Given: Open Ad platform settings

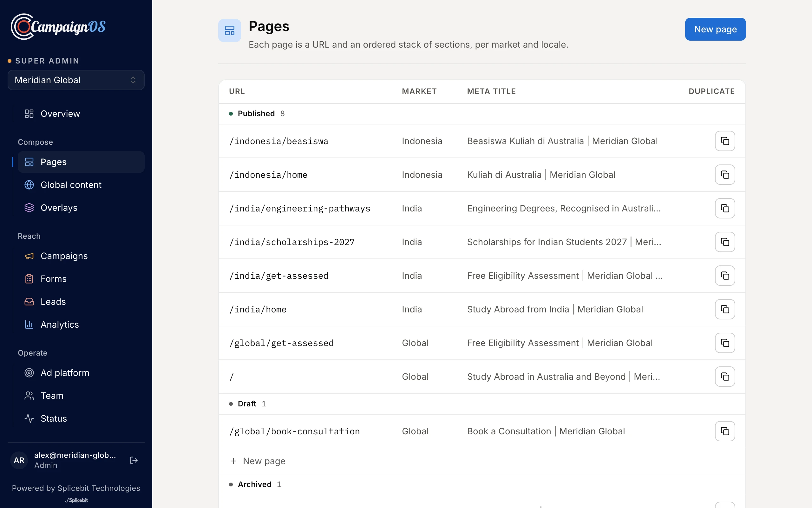Looking at the screenshot, I should click(81, 373).
